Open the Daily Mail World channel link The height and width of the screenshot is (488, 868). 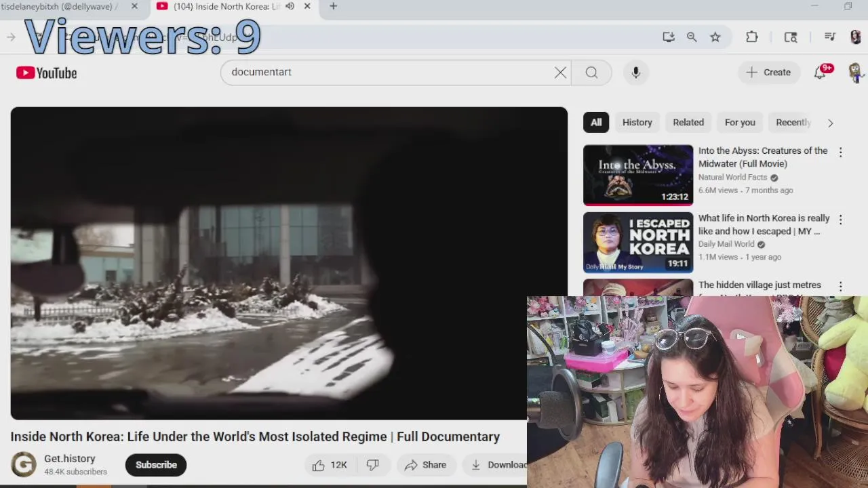726,244
